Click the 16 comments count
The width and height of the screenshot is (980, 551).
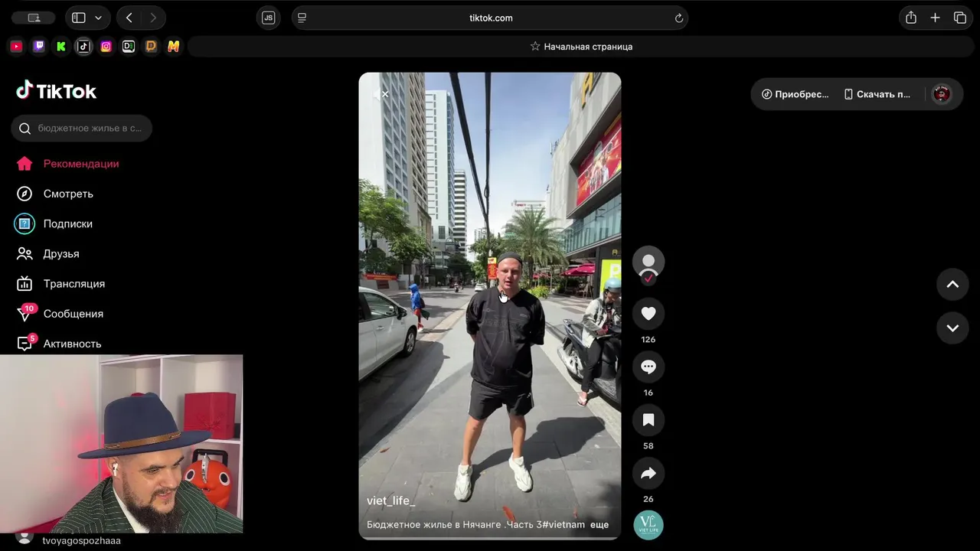tap(648, 393)
